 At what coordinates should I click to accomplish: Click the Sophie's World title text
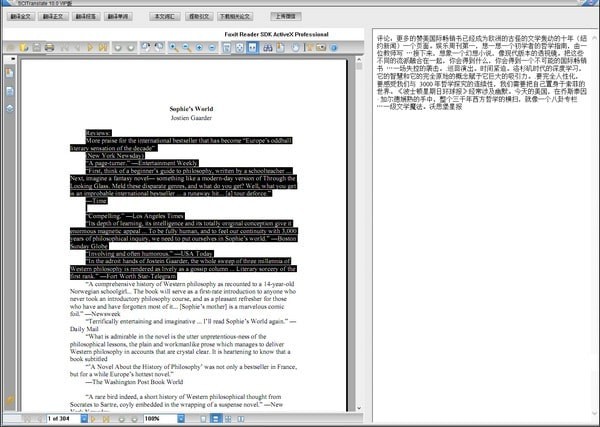point(191,109)
